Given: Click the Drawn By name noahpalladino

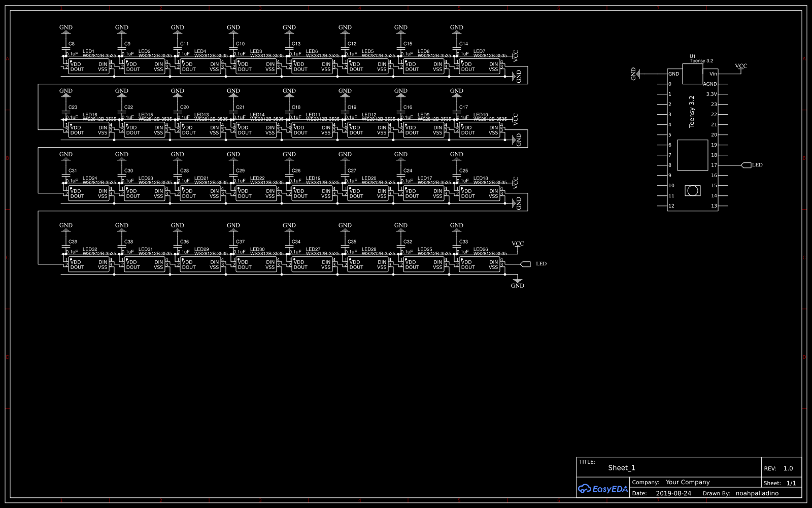Looking at the screenshot, I should [x=757, y=493].
